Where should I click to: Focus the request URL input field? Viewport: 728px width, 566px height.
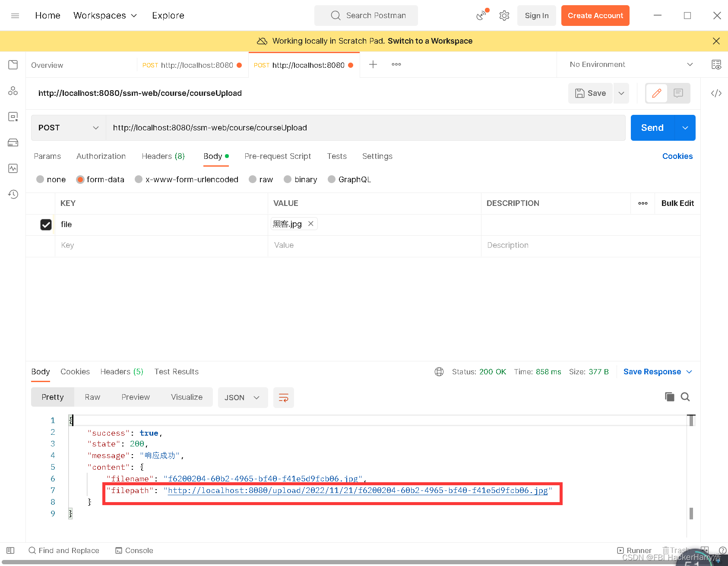(x=365, y=128)
